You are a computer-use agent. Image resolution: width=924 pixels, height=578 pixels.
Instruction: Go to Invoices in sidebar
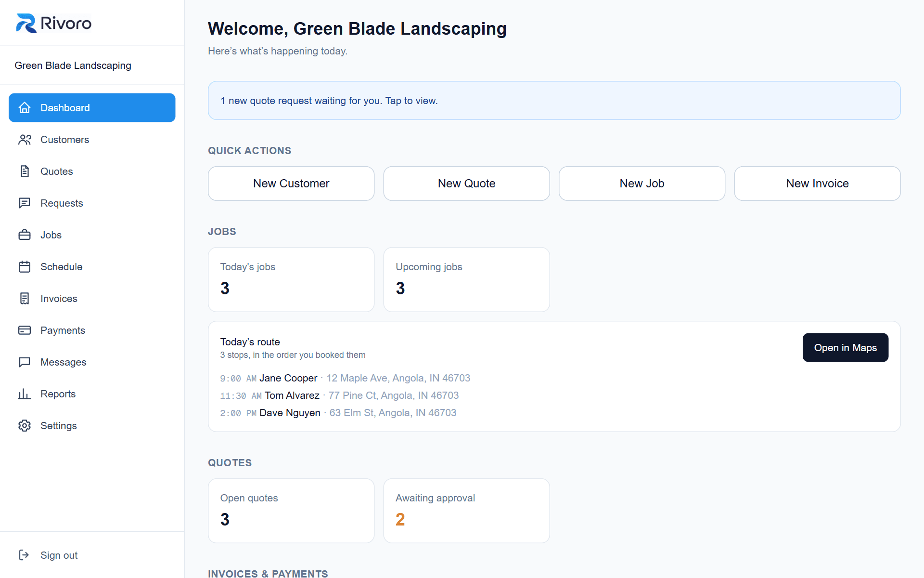[x=92, y=299]
